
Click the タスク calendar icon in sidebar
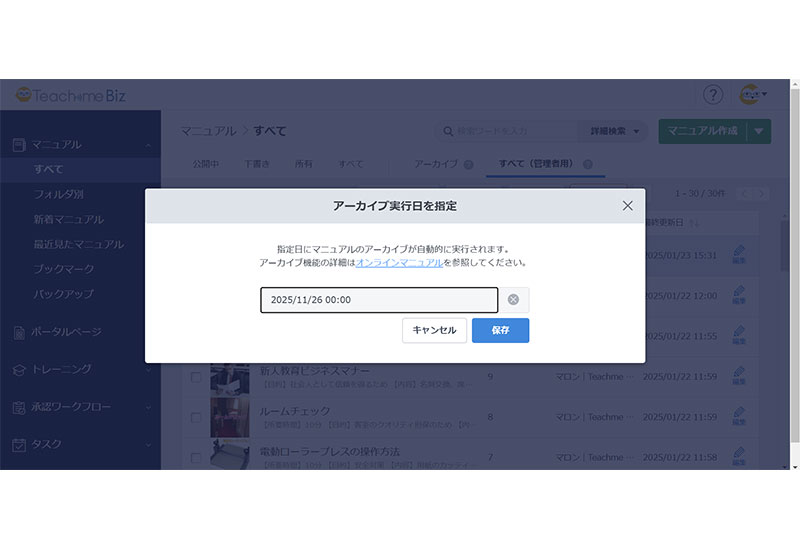pyautogui.click(x=19, y=445)
